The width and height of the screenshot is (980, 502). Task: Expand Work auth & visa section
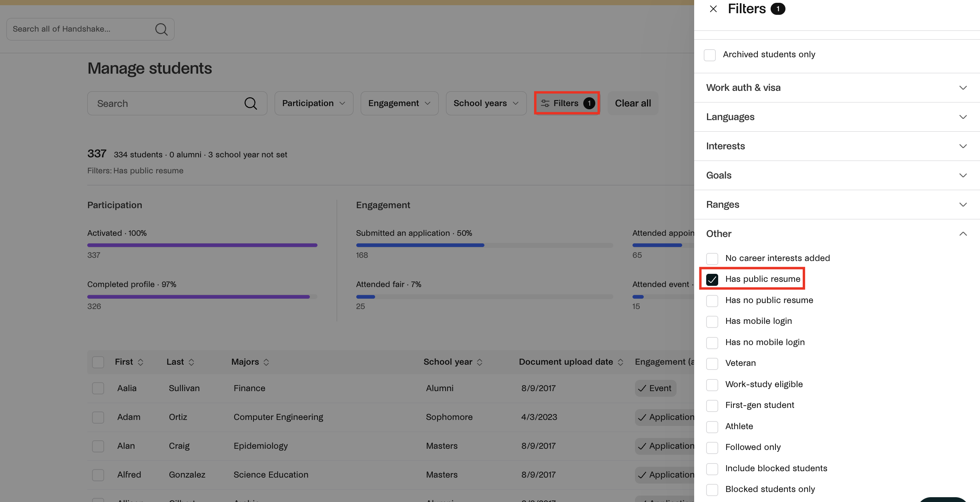837,88
